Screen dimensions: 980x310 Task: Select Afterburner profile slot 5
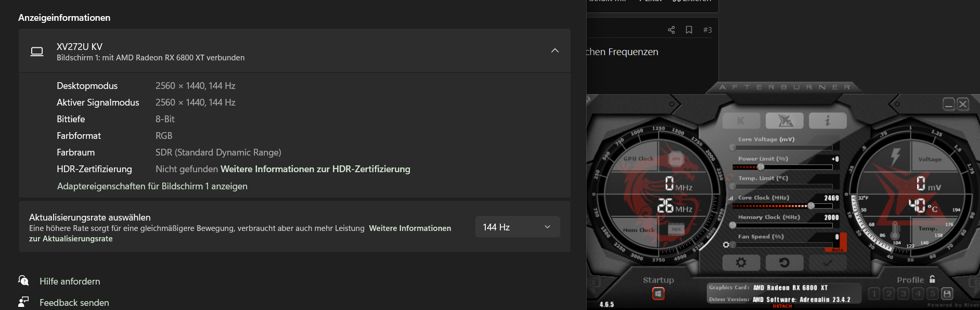click(933, 294)
